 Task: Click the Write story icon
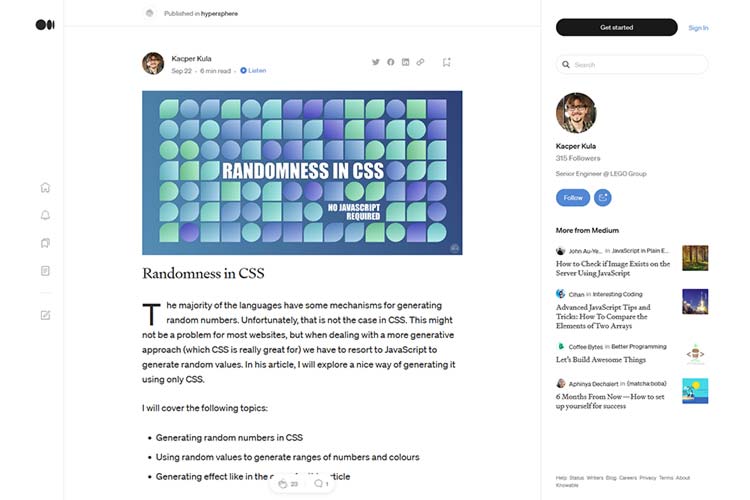(x=45, y=315)
